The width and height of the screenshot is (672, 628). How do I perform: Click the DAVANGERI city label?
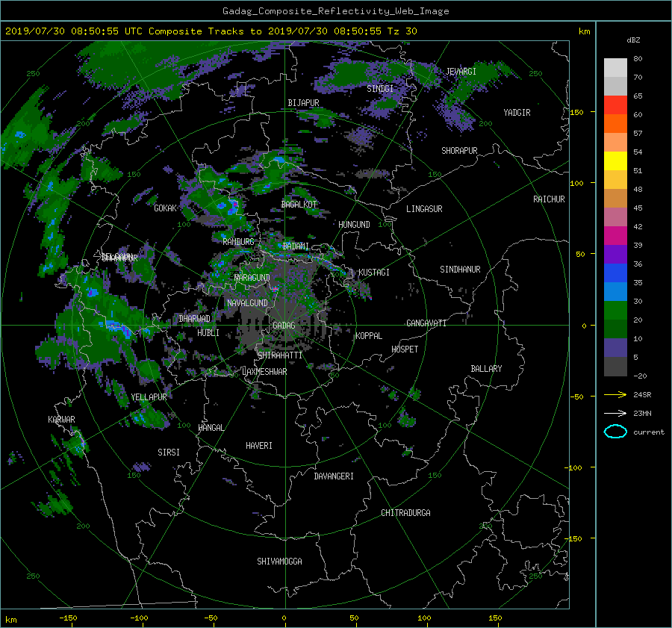click(x=334, y=476)
